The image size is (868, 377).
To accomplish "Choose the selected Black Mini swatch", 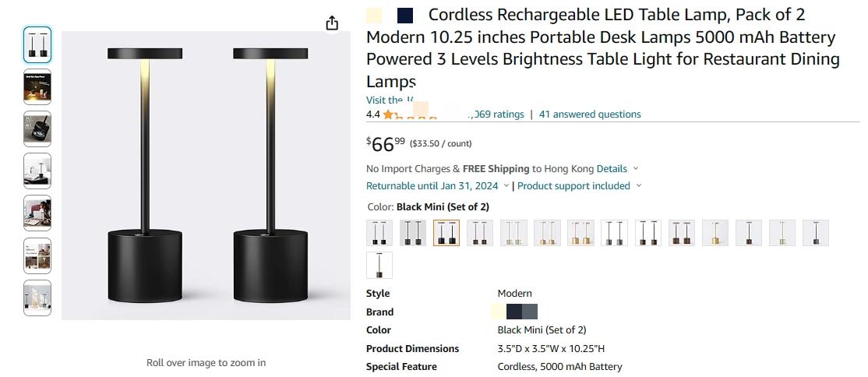I will tap(446, 233).
